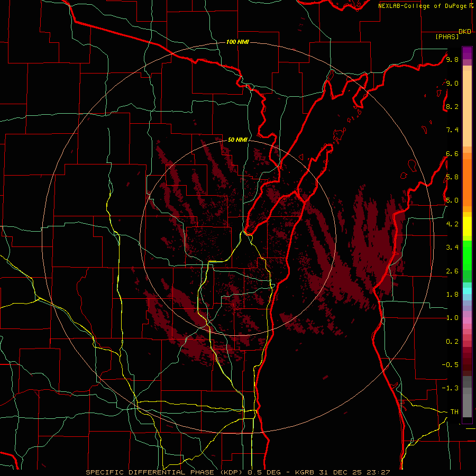The height and width of the screenshot is (476, 476).
Task: Click the purple top segment of color bar
Action: tap(467, 53)
